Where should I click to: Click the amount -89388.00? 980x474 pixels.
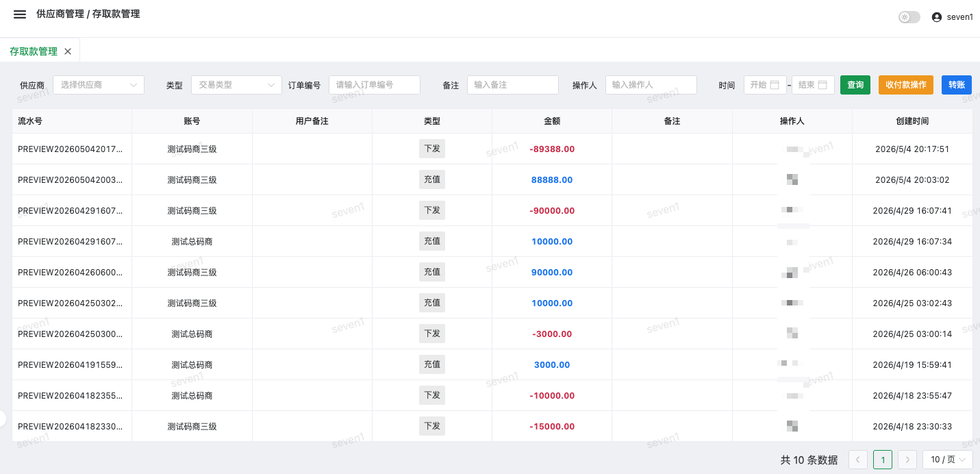(x=552, y=149)
